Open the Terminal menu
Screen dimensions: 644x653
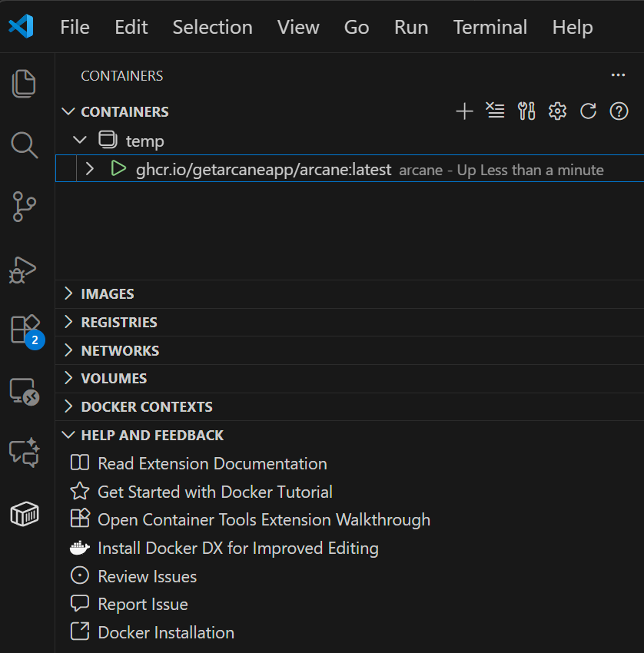point(490,27)
